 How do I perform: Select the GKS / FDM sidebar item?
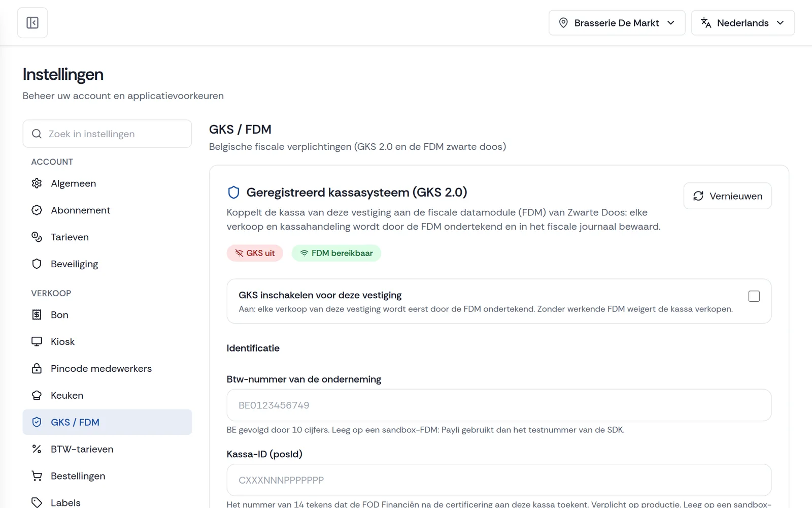(x=107, y=422)
